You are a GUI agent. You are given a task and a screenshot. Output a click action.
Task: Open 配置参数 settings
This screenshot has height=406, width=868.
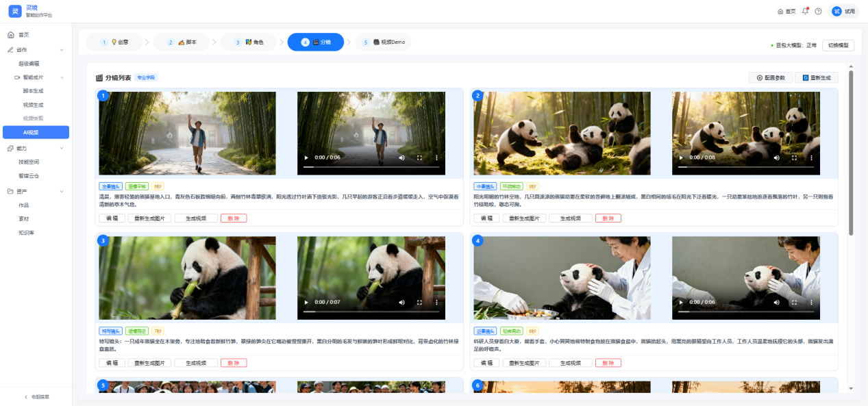coord(770,77)
